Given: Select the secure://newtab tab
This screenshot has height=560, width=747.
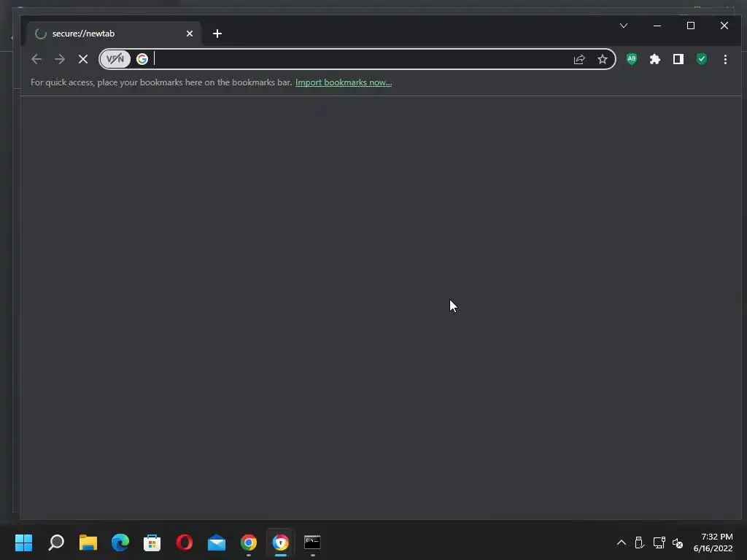Looking at the screenshot, I should point(113,34).
